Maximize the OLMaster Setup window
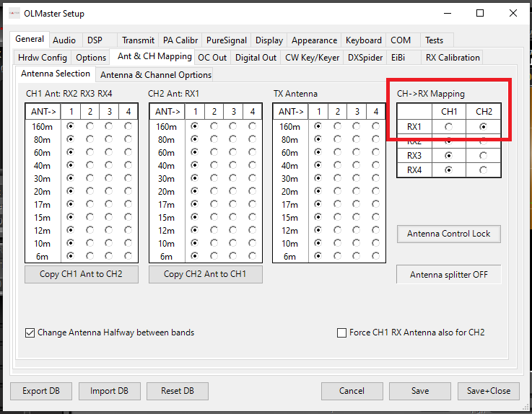The width and height of the screenshot is (532, 414). pos(480,14)
